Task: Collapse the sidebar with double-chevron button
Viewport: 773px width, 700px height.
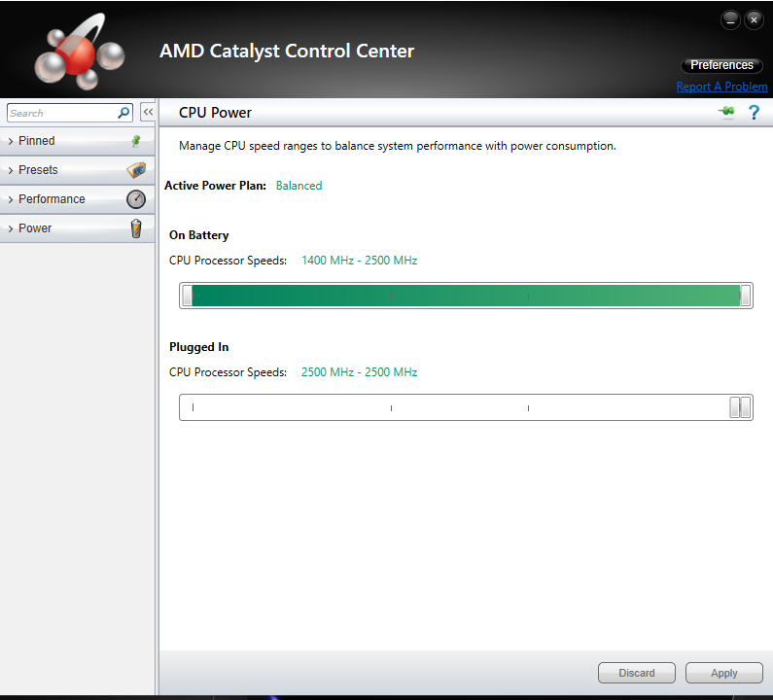Action: pos(148,113)
